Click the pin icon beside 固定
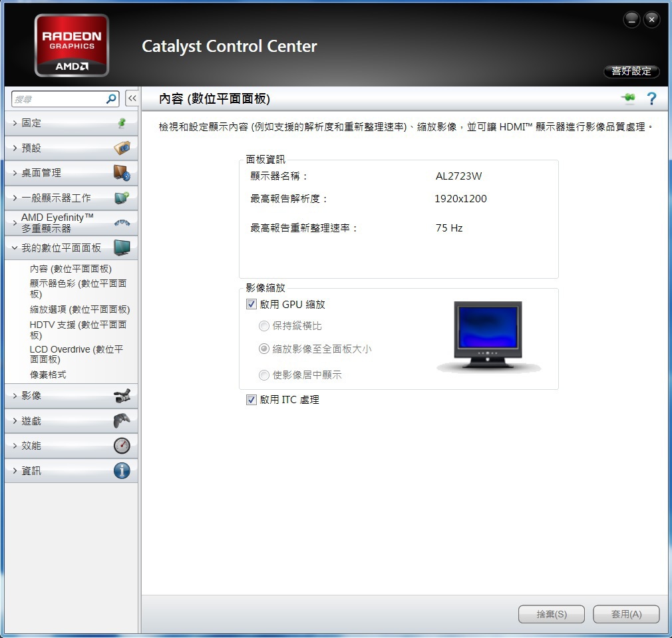This screenshot has height=638, width=672. pos(122,123)
